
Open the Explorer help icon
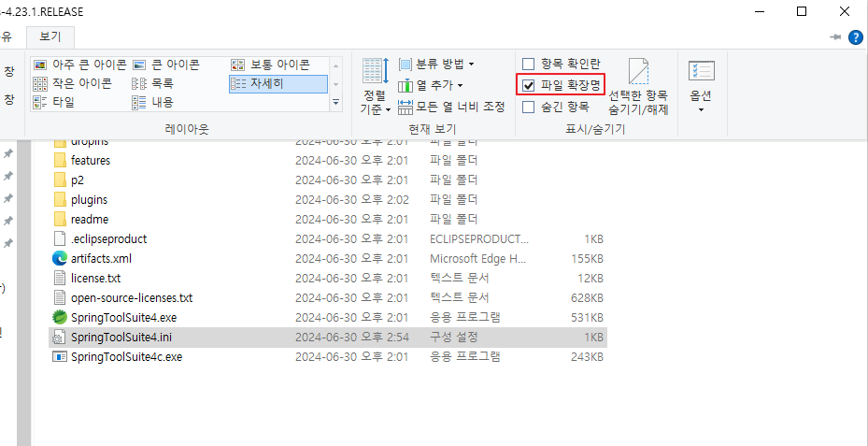856,37
